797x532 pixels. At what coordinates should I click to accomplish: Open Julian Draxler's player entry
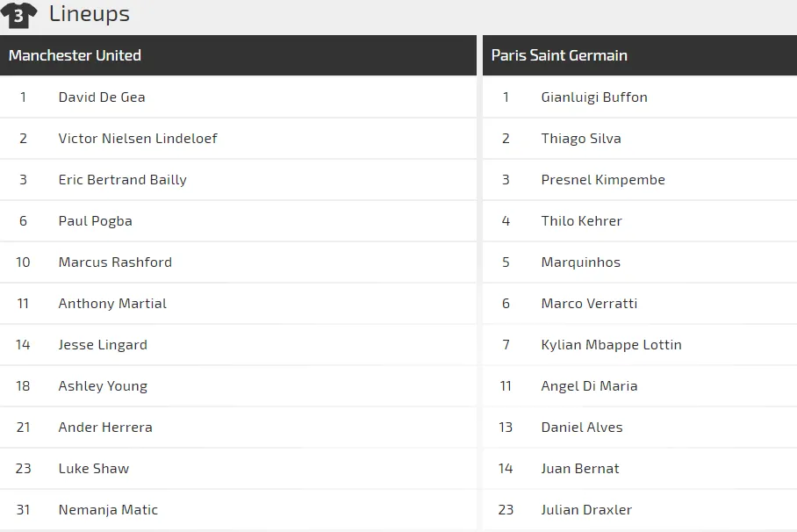coord(586,510)
